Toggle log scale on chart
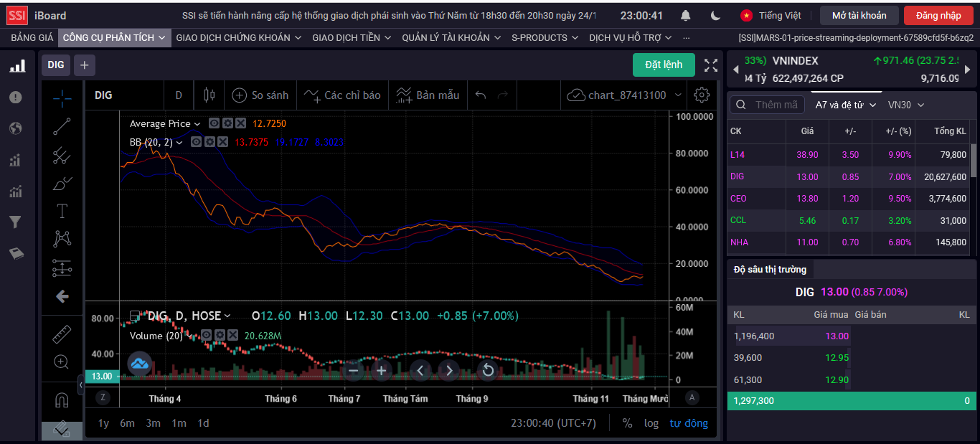This screenshot has height=444, width=980. pyautogui.click(x=651, y=423)
